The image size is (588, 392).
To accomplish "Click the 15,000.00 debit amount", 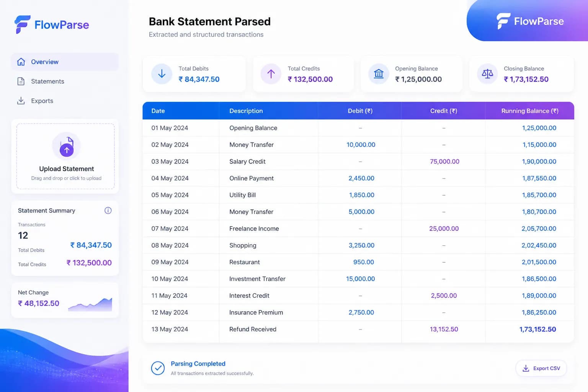I will (x=361, y=279).
